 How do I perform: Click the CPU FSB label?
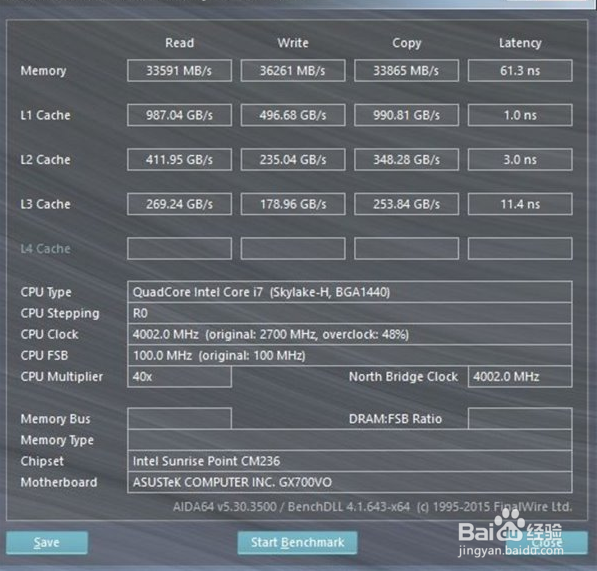[x=44, y=356]
